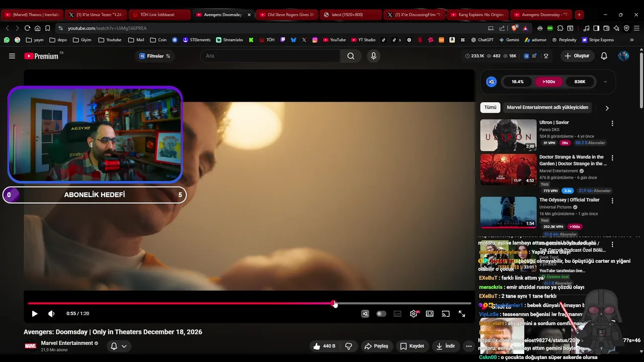Screen dimensions: 644x362
Task: Download the video with İndir button
Action: tap(446, 346)
